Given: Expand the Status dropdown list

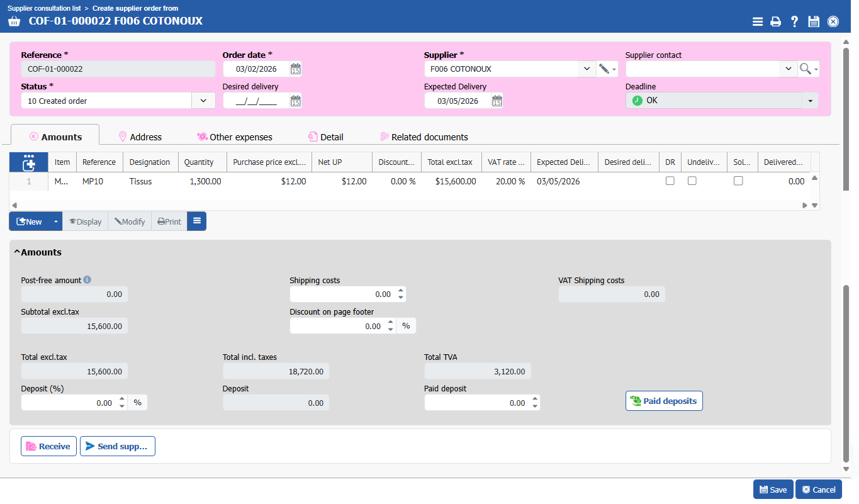Looking at the screenshot, I should tap(203, 101).
